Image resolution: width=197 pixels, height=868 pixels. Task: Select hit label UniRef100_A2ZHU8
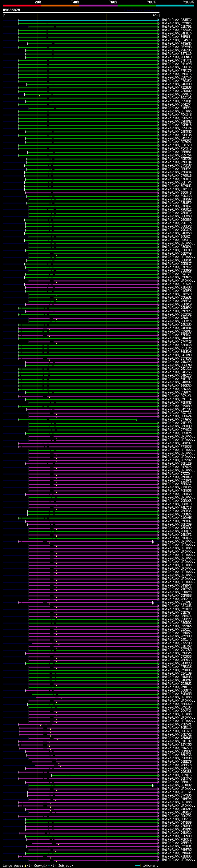pos(177,88)
